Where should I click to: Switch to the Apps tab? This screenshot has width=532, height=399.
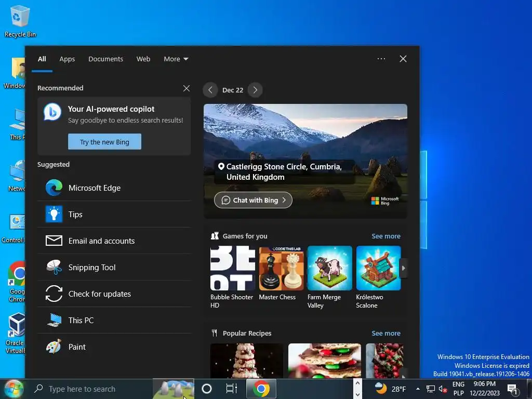click(x=67, y=59)
